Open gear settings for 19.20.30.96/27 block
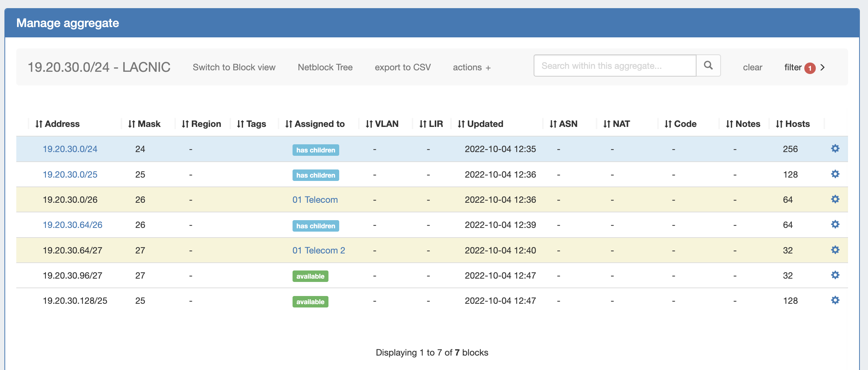Image resolution: width=868 pixels, height=370 pixels. (835, 275)
